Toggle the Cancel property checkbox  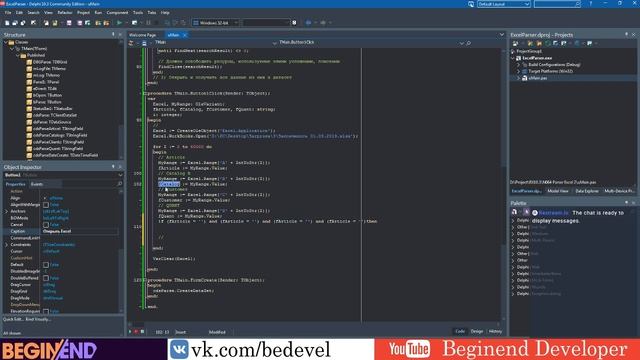point(46,225)
